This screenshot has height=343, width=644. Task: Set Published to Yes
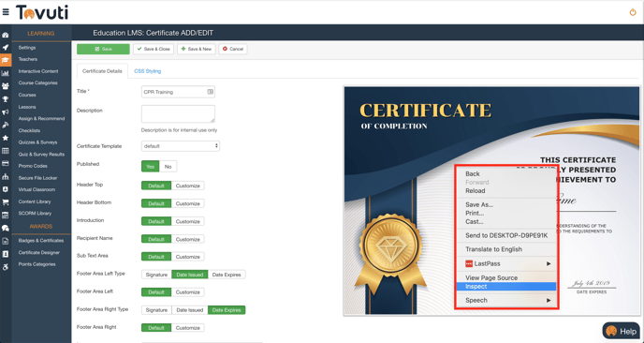pyautogui.click(x=151, y=167)
